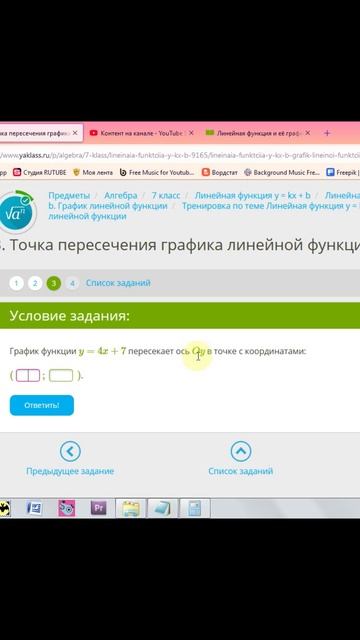
Task: Open a new browser tab
Action: 327,133
